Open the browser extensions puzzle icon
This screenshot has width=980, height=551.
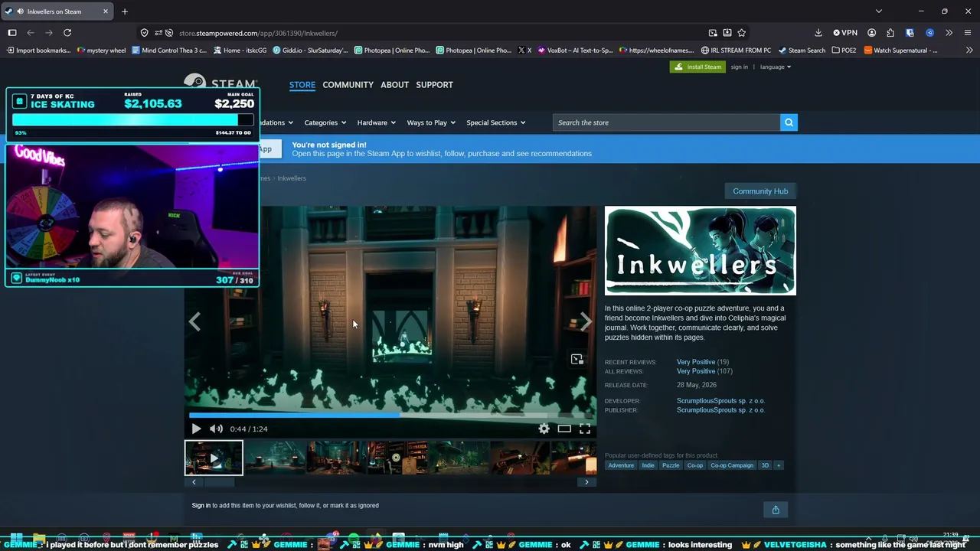[890, 33]
